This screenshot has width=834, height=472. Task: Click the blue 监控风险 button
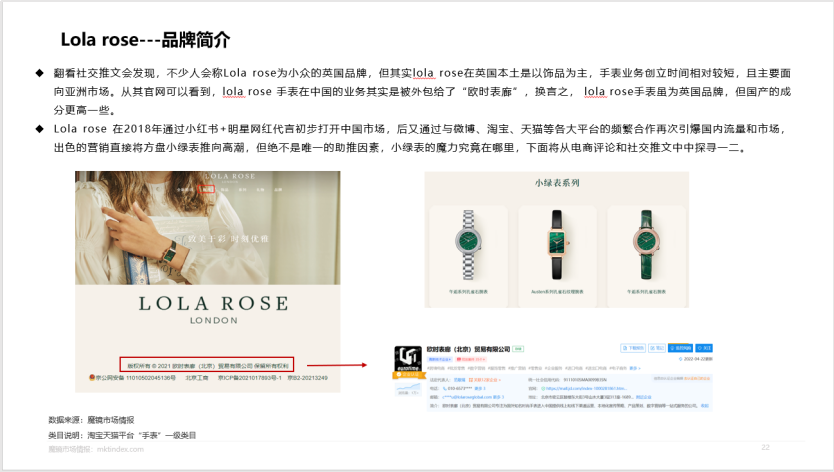680,348
